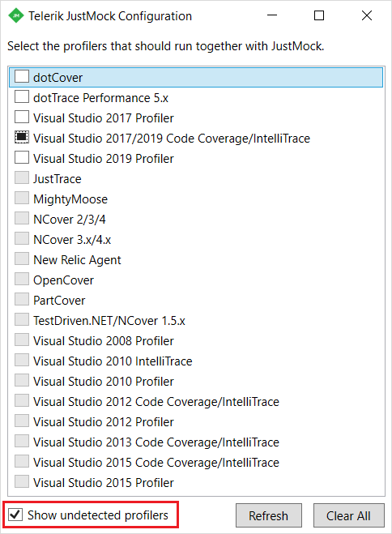Viewport: 392px width, 534px height.
Task: Select the 'Visual Studio 2019 Profiler' label
Action: [x=104, y=159]
